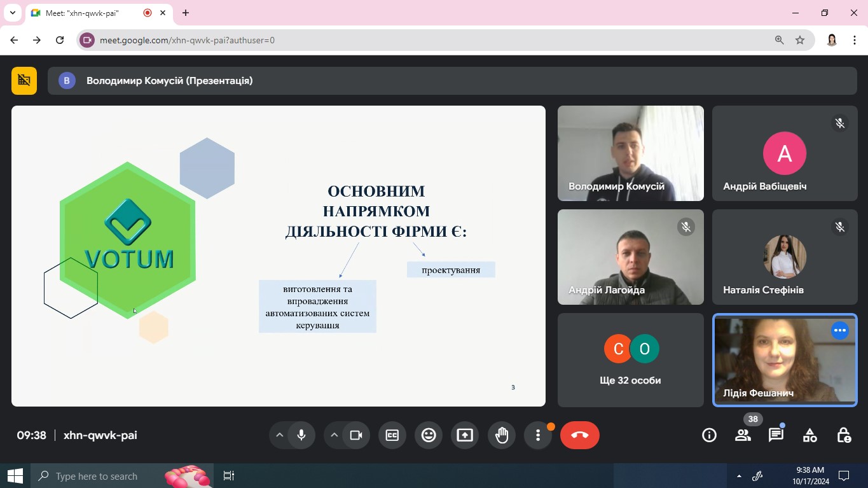Click muted mic icon on Андрій Лагойда tile
The height and width of the screenshot is (488, 868).
pos(686,227)
